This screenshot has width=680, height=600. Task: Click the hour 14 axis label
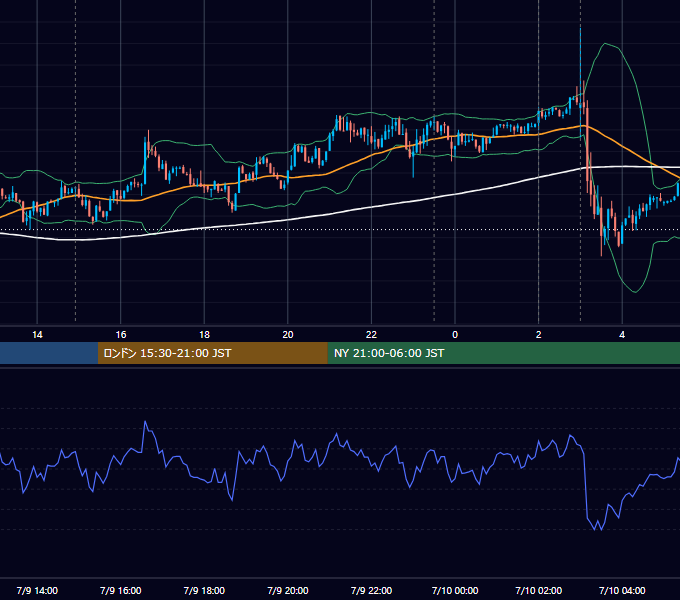(x=37, y=335)
